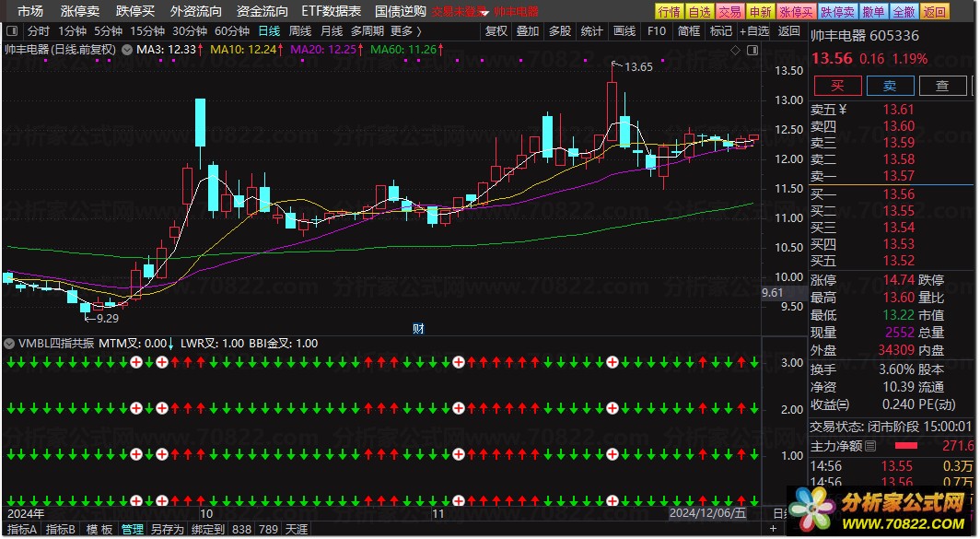Screen dimensions: 980x539
Task: Click the yellow 申新 button
Action: point(760,11)
